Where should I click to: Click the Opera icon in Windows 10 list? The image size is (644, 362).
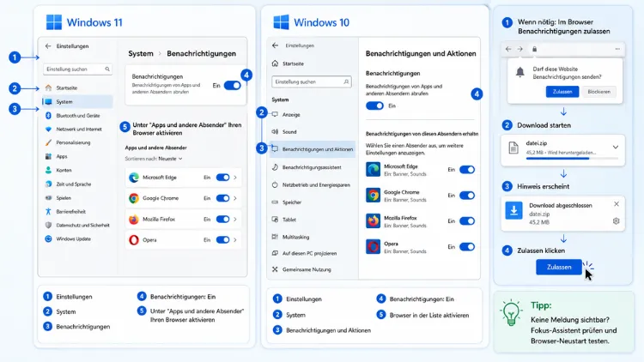(373, 247)
